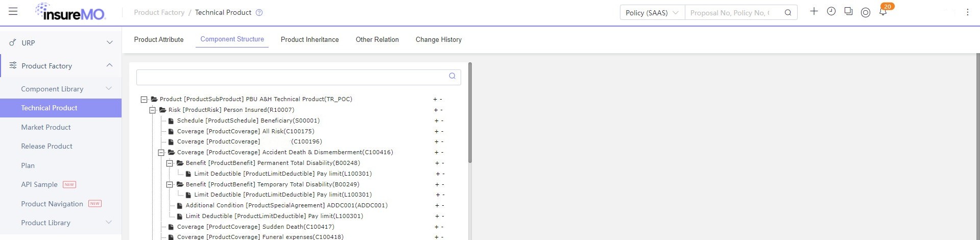Open the vertical three-dot more menu
The image size is (980, 240).
967,12
